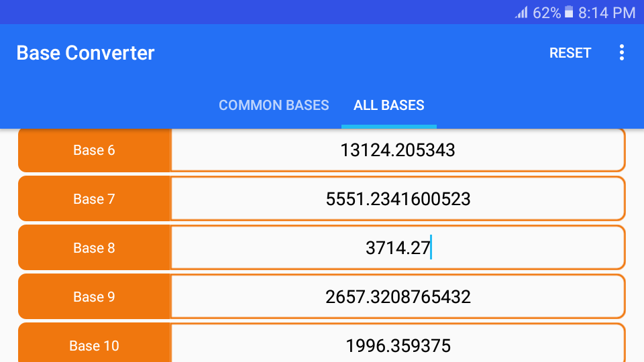Image resolution: width=644 pixels, height=362 pixels.
Task: Focus the Base 9 field 2657.3208765432
Action: coord(398,296)
